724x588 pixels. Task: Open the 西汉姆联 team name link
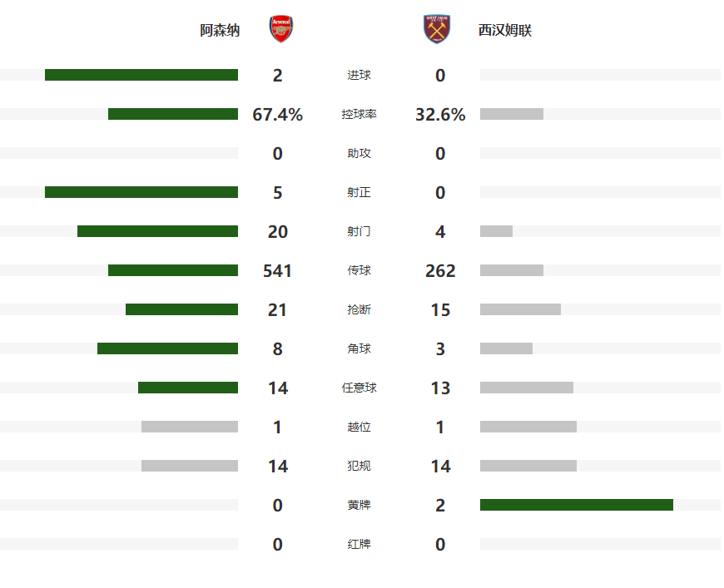505,31
